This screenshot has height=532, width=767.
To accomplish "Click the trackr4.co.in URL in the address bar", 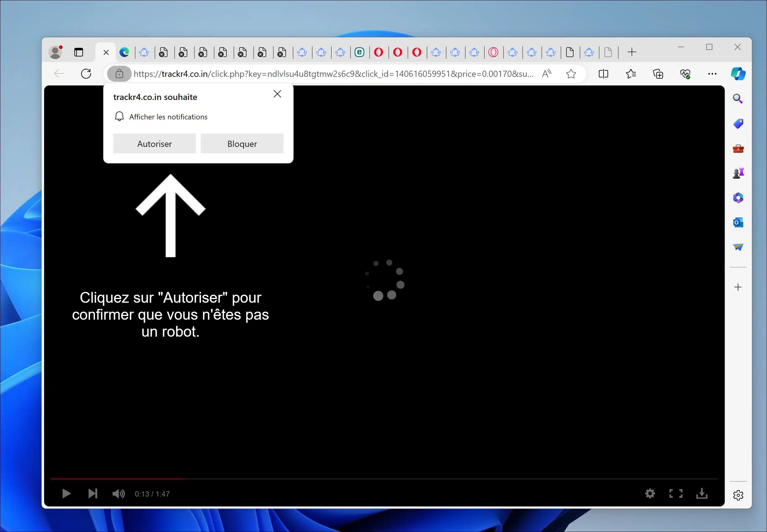I will [x=333, y=74].
